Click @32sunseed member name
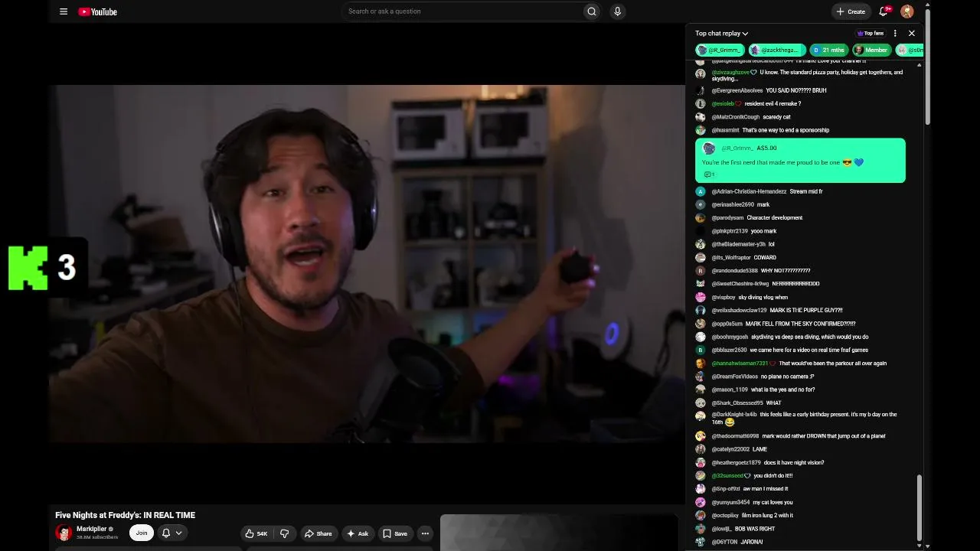Image resolution: width=980 pixels, height=551 pixels. pos(728,476)
